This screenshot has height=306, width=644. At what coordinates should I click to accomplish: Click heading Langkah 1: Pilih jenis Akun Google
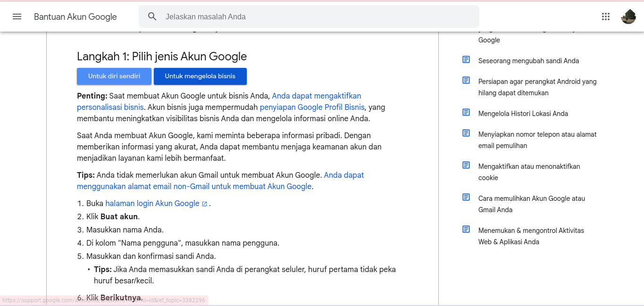click(x=162, y=57)
